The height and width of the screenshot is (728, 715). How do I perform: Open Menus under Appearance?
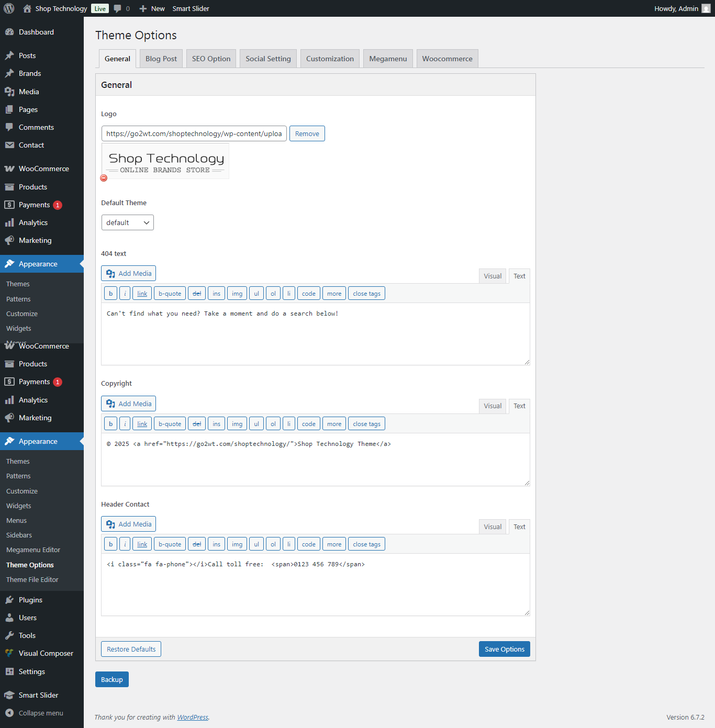(x=16, y=520)
